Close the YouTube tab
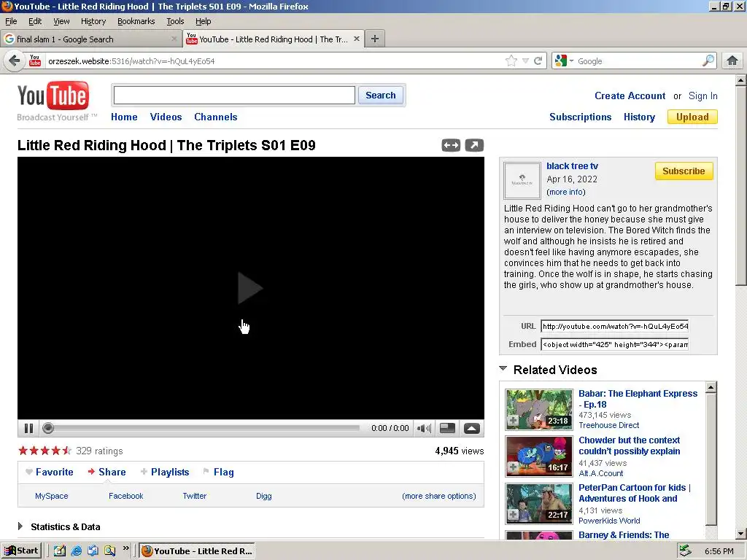The image size is (747, 560). 356,39
